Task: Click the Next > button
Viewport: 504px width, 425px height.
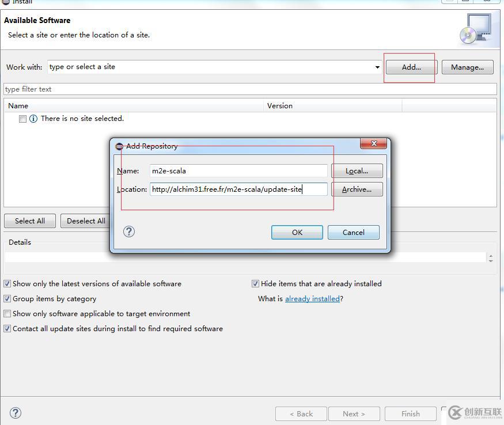Action: [x=354, y=413]
